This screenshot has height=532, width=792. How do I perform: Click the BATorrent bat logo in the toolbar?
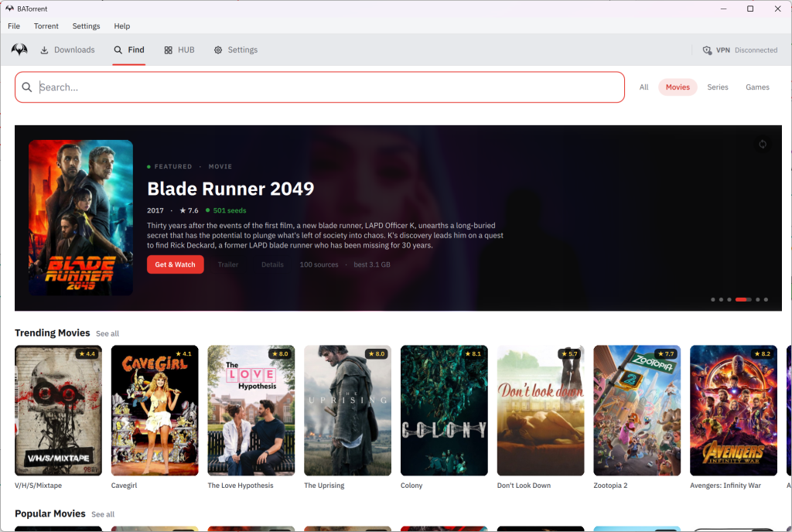19,49
